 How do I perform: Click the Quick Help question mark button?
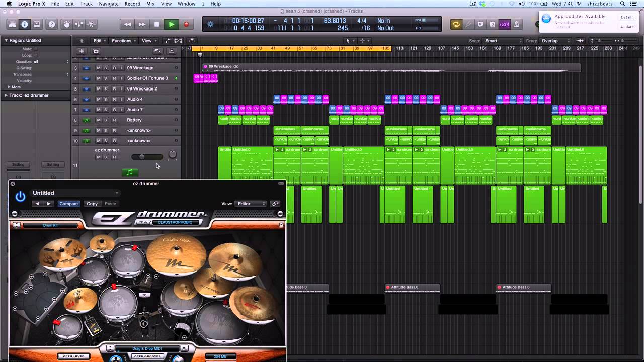[51, 24]
